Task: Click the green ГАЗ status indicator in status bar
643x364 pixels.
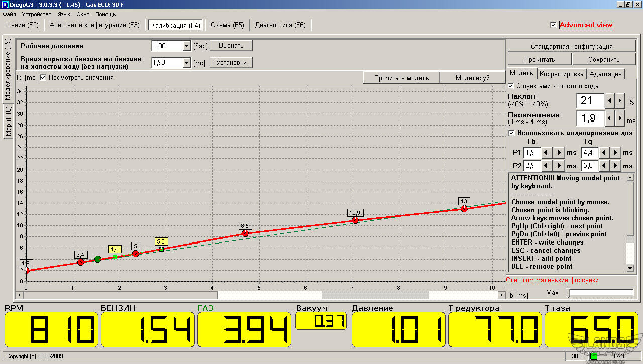Action: pos(594,356)
